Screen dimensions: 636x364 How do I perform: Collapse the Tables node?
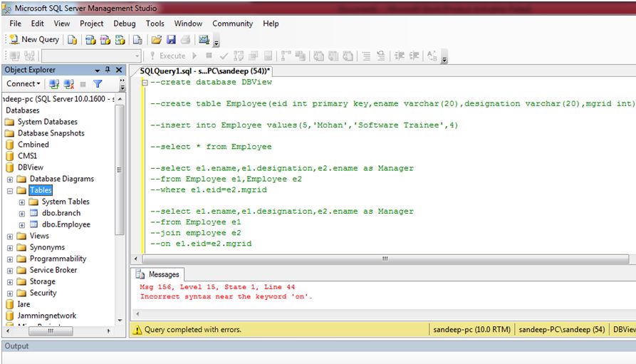point(10,190)
